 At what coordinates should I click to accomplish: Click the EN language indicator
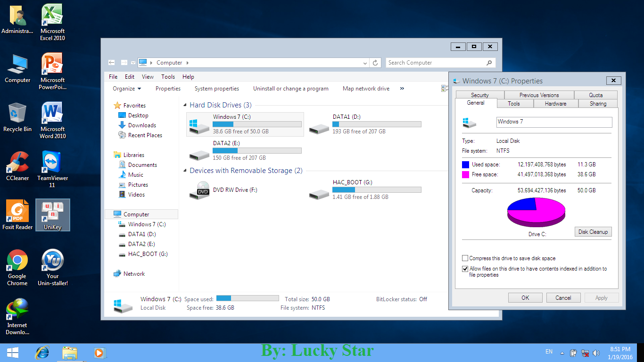(549, 352)
